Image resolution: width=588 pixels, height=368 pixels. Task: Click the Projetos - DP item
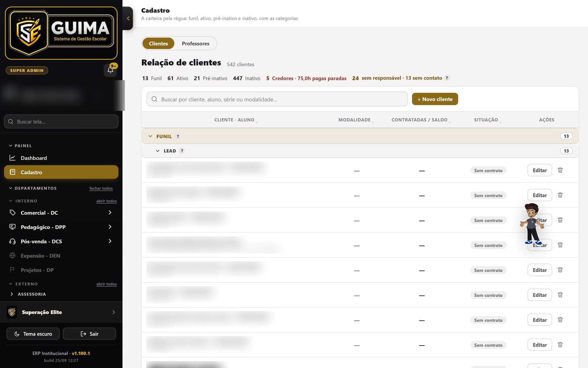[x=61, y=270]
